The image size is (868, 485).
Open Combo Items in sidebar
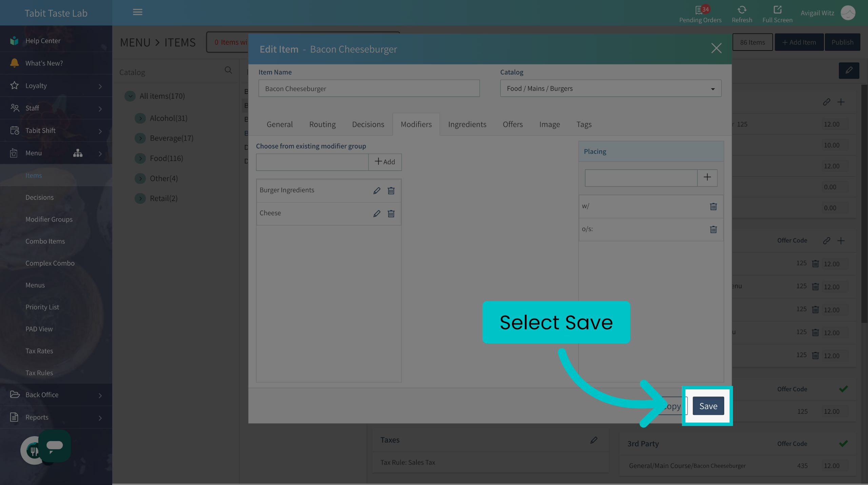coord(45,241)
